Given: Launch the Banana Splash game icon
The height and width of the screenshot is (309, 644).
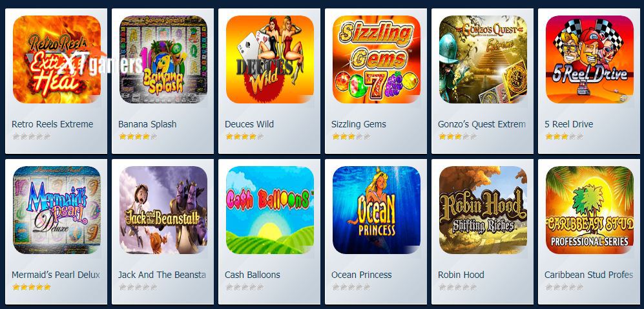Looking at the screenshot, I should pyautogui.click(x=163, y=59).
